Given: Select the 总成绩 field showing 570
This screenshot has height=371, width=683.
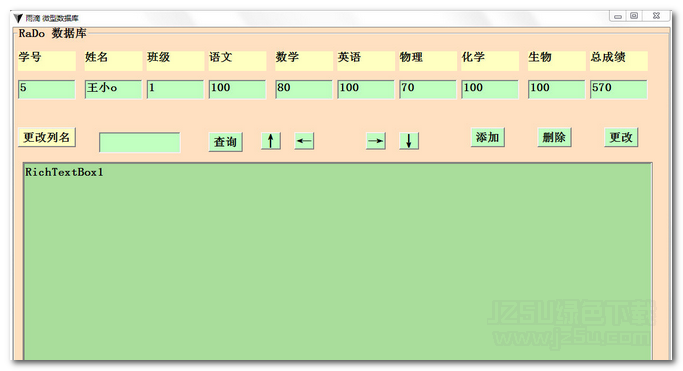Looking at the screenshot, I should coord(619,89).
